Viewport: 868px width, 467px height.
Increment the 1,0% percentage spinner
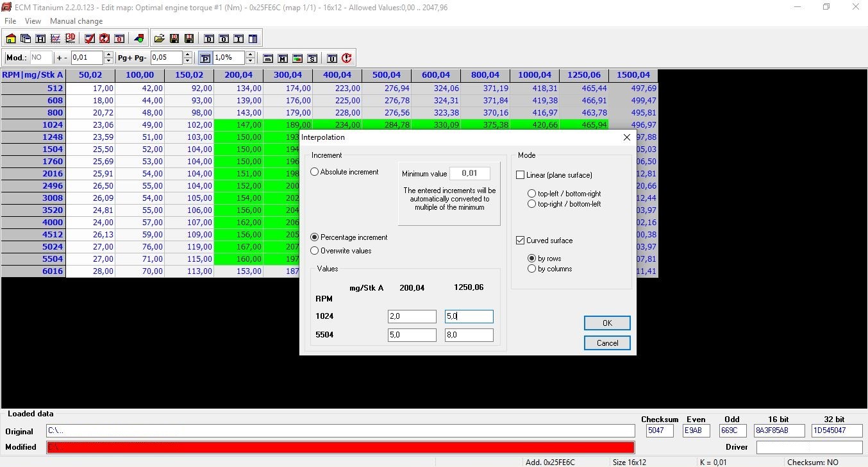click(250, 55)
